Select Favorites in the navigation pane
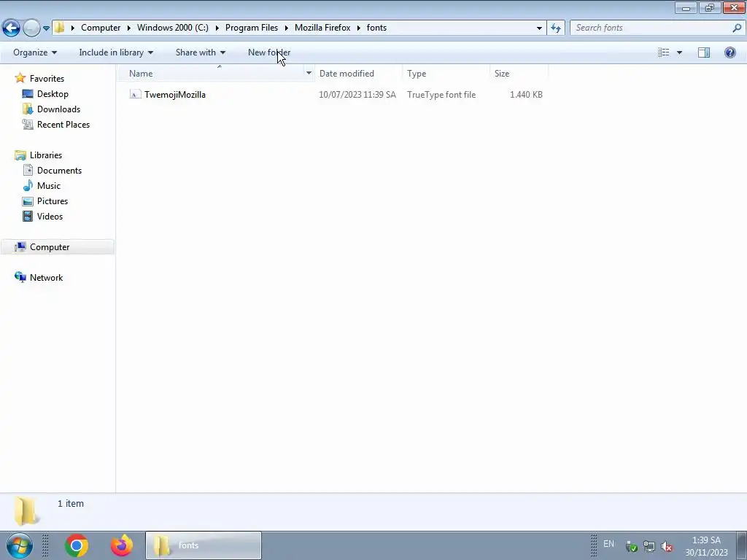The image size is (747, 560). coord(47,78)
